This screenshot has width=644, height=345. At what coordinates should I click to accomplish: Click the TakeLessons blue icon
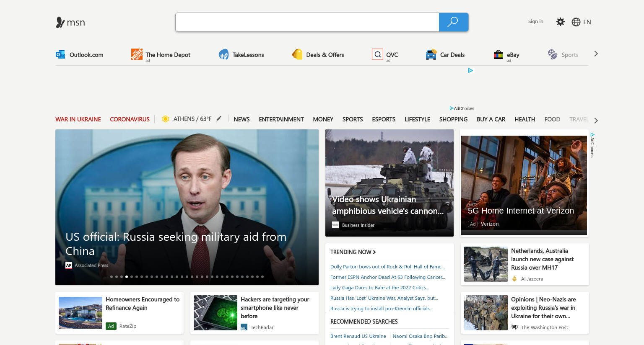(x=223, y=54)
